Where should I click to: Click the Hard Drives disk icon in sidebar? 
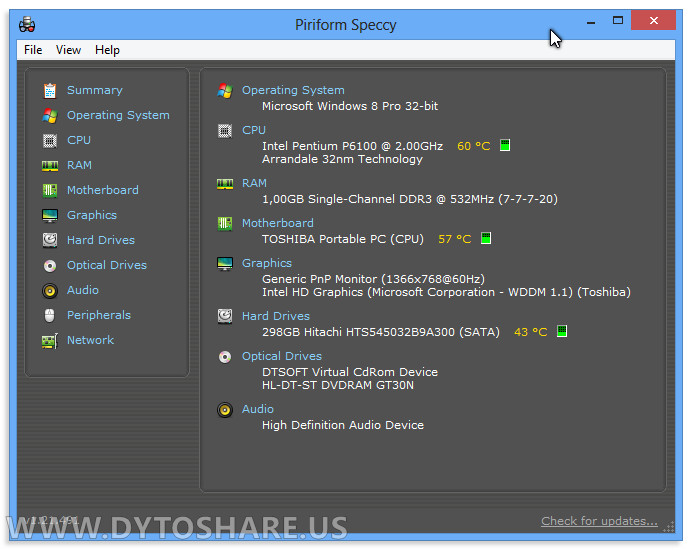point(50,241)
